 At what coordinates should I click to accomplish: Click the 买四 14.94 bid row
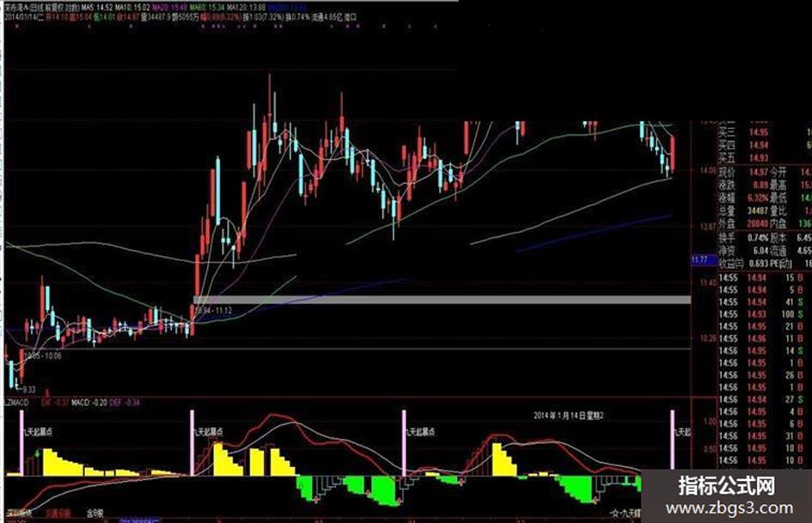coord(765,145)
